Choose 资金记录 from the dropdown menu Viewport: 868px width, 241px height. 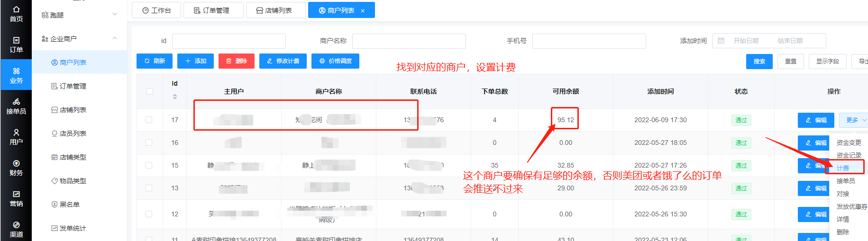[x=849, y=155]
